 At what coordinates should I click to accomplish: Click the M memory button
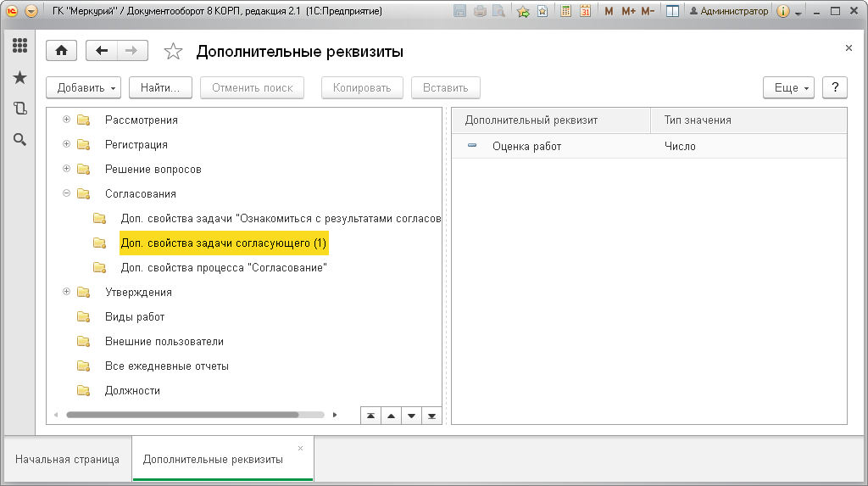(609, 11)
